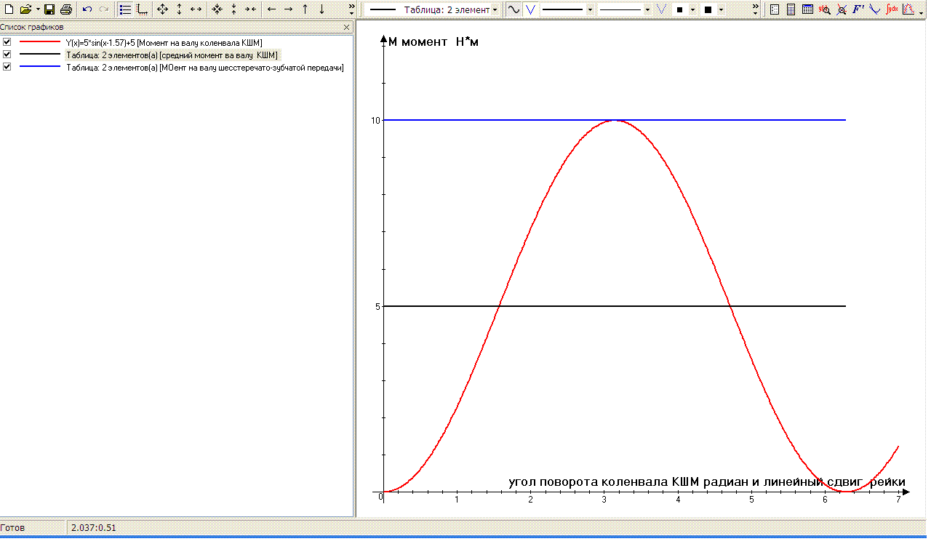Screen dimensions: 931x560
Task: Stretch the graph vertically with up-down arrow
Action: (x=179, y=9)
